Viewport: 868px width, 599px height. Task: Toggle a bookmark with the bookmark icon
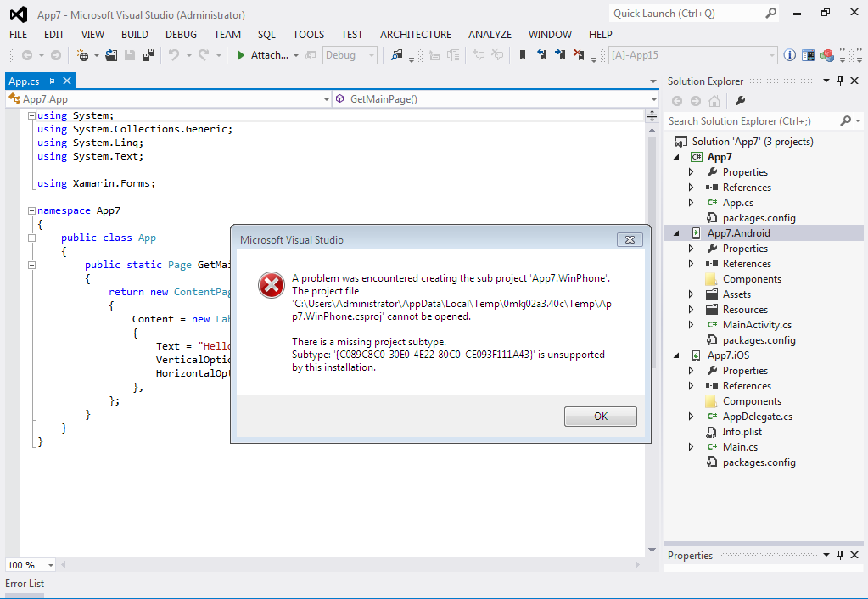click(x=522, y=55)
